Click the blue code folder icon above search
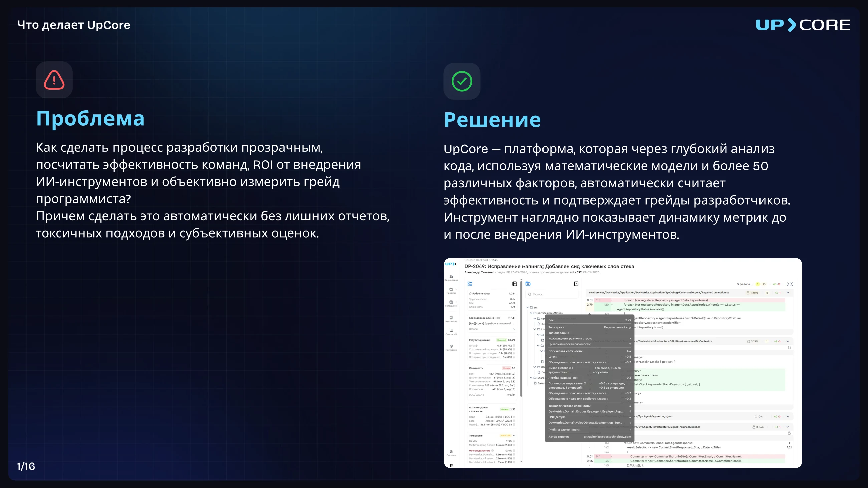The image size is (868, 488). coord(528,284)
